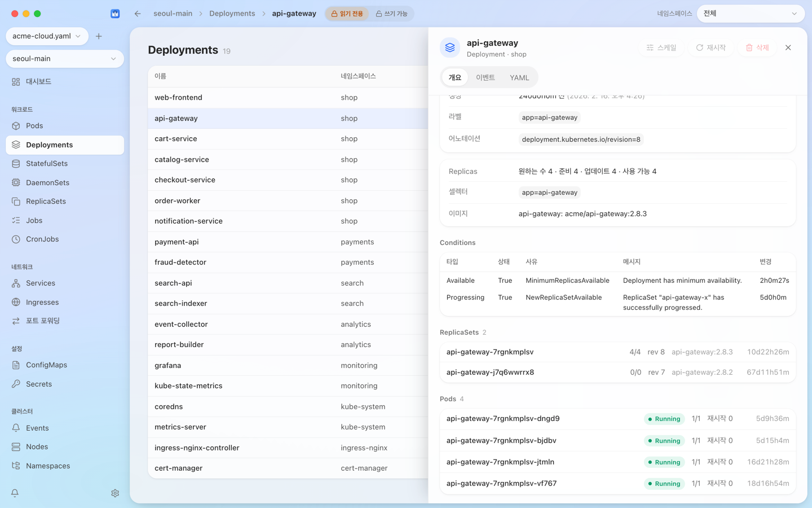Click the app logo icon in title bar
This screenshot has height=508, width=812.
pos(115,14)
